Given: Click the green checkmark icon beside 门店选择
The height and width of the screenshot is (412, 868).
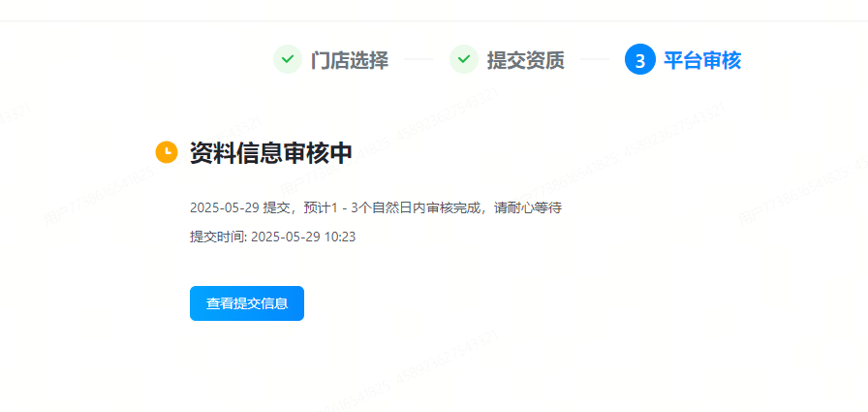Looking at the screenshot, I should tap(288, 59).
